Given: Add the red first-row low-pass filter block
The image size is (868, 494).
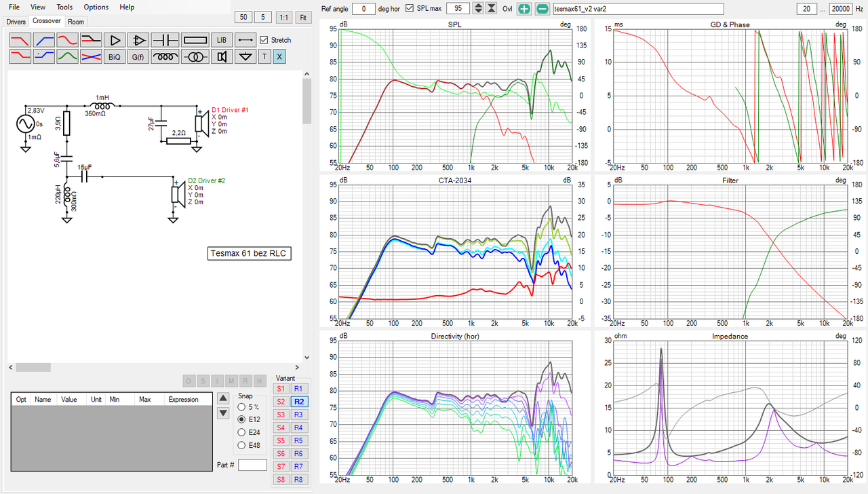Looking at the screenshot, I should 20,39.
